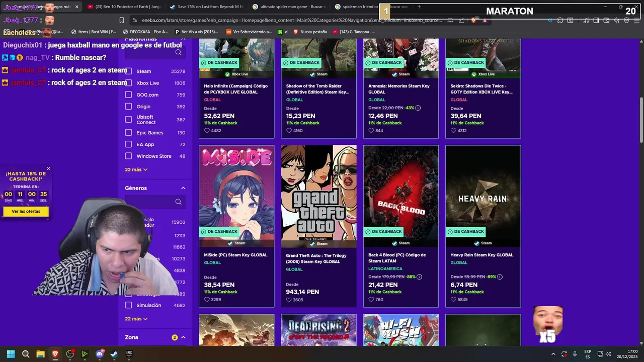The height and width of the screenshot is (362, 644).
Task: Click Heavy Rain heart icon
Action: 453,300
